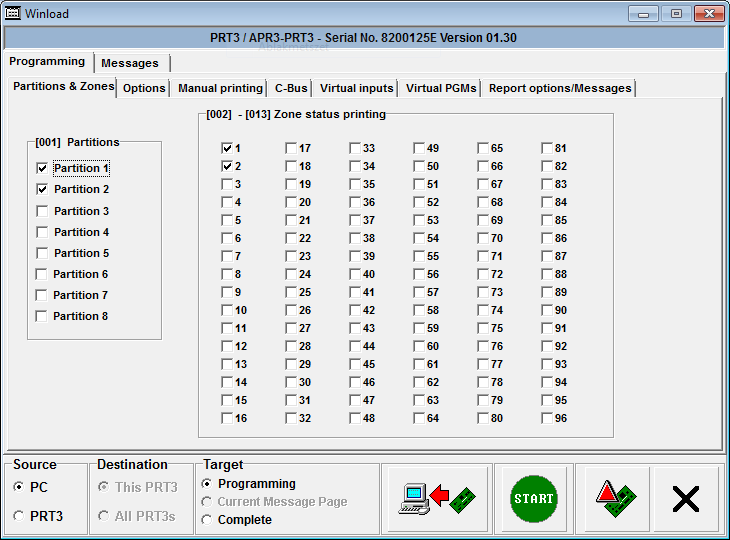Check zone 48 status printing box
This screenshot has height=540, width=730.
point(355,418)
